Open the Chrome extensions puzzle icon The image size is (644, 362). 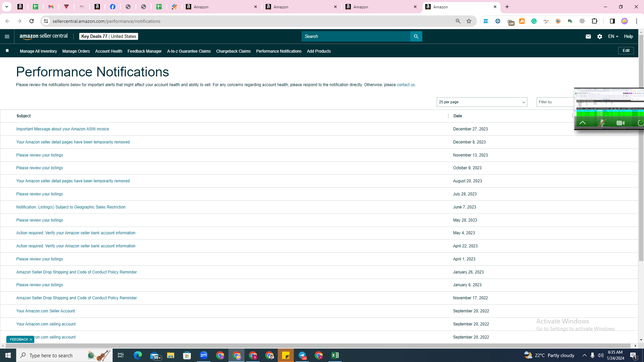pyautogui.click(x=595, y=21)
